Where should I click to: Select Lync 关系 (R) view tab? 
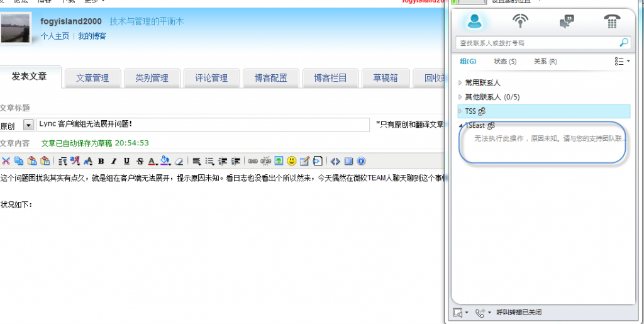click(545, 62)
